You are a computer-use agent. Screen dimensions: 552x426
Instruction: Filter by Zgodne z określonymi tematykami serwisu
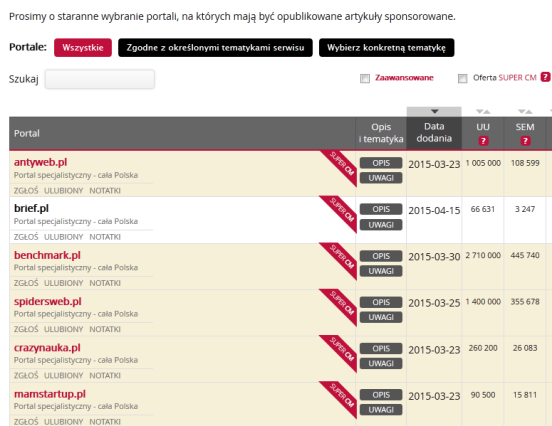(215, 48)
